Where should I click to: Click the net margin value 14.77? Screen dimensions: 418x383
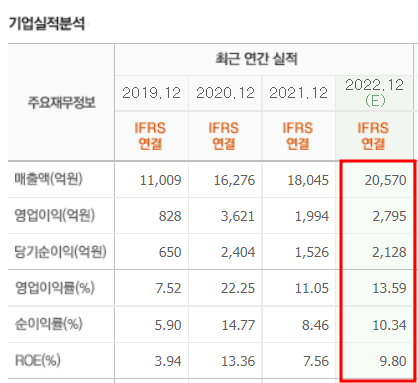tap(239, 325)
